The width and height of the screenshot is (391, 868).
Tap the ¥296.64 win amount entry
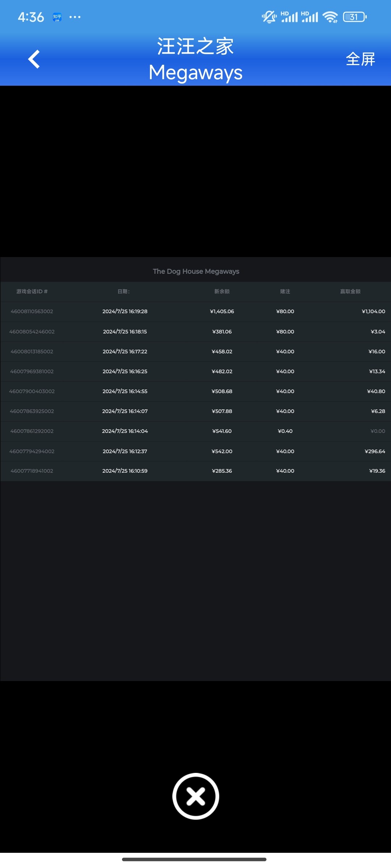[375, 451]
